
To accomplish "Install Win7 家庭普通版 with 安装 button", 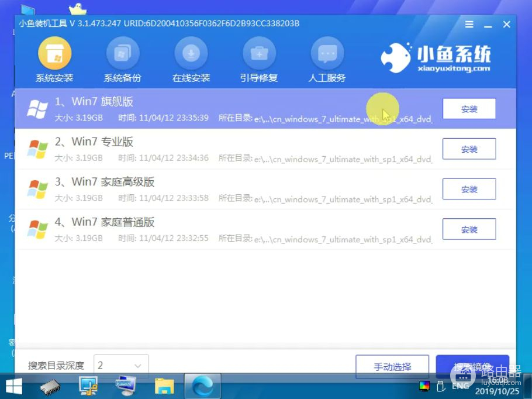I will (x=469, y=229).
